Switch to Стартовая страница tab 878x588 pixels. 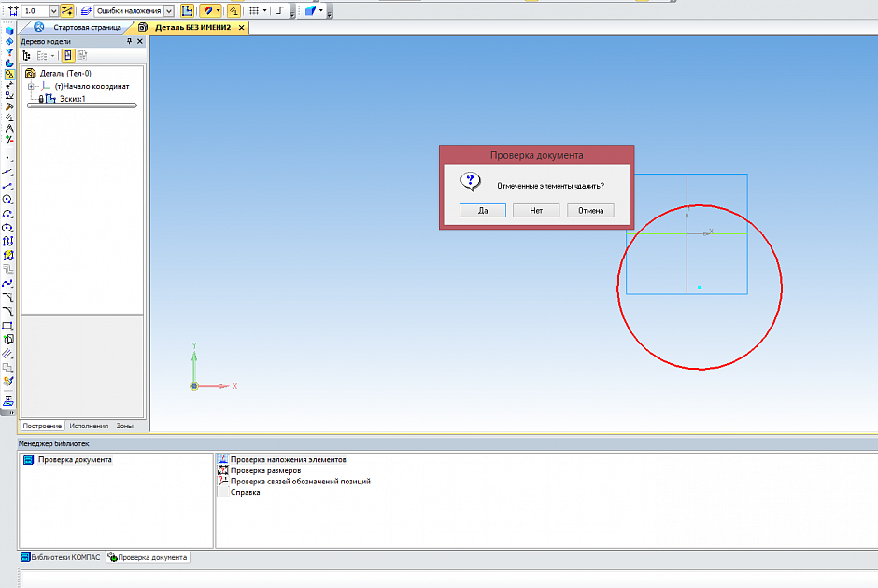(87, 27)
